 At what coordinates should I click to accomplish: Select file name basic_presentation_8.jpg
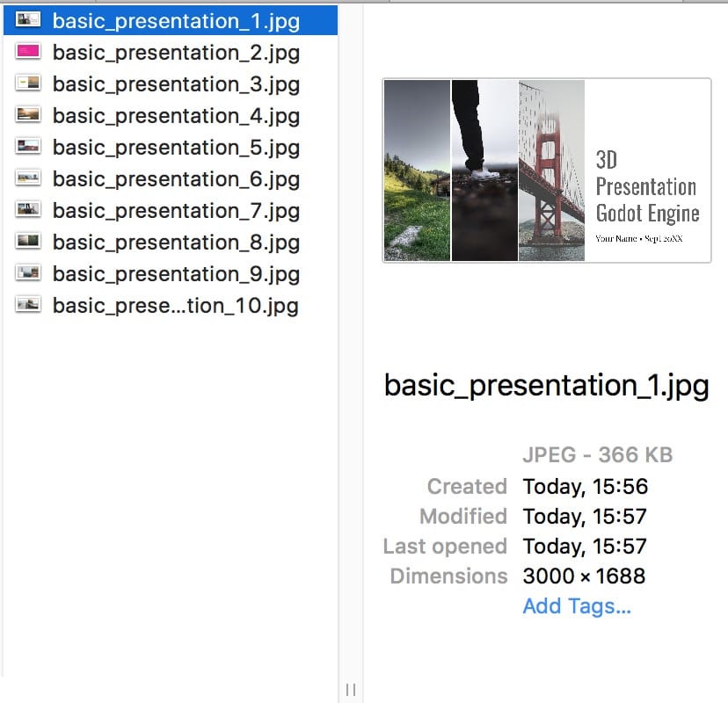pyautogui.click(x=176, y=243)
